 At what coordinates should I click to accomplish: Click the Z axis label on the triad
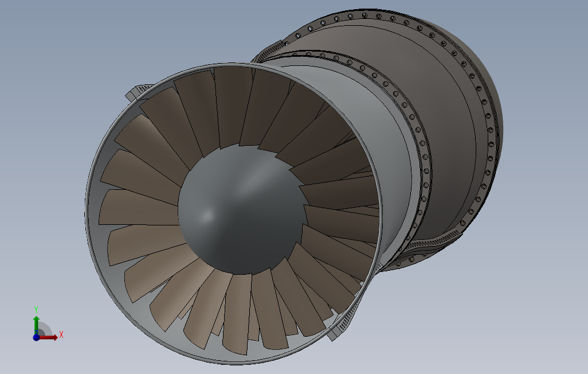36,333
